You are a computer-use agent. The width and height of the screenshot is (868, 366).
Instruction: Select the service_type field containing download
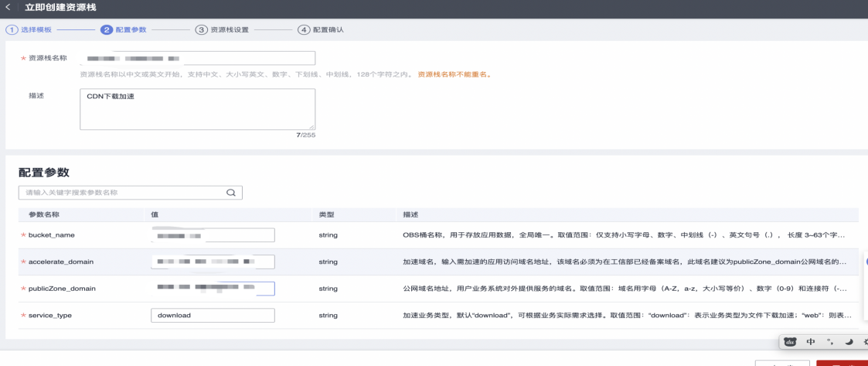click(213, 316)
